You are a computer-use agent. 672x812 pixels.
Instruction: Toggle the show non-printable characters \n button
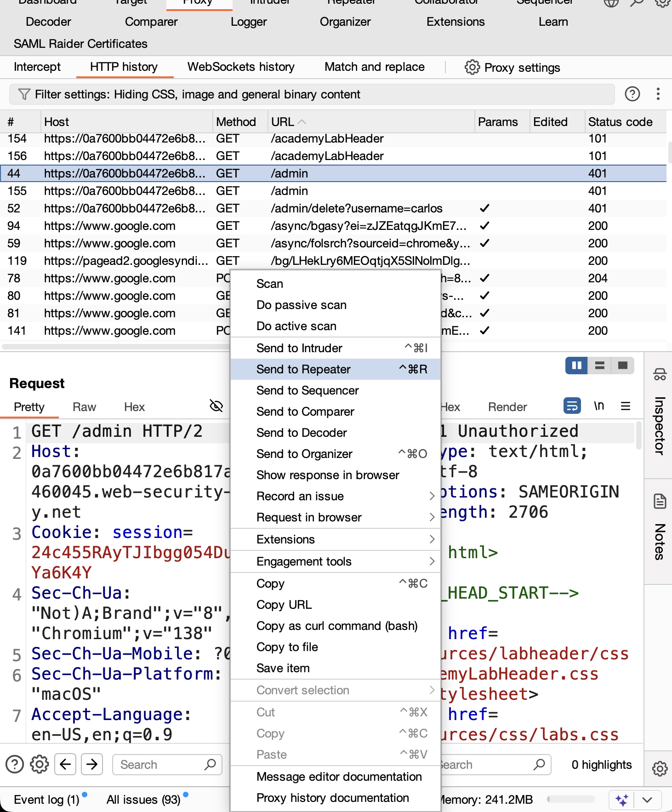coord(599,406)
